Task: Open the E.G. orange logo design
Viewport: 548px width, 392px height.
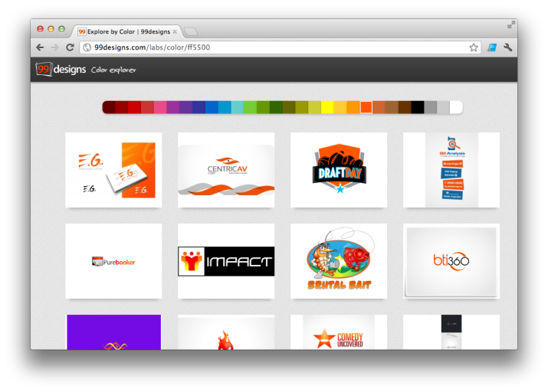Action: 113,170
